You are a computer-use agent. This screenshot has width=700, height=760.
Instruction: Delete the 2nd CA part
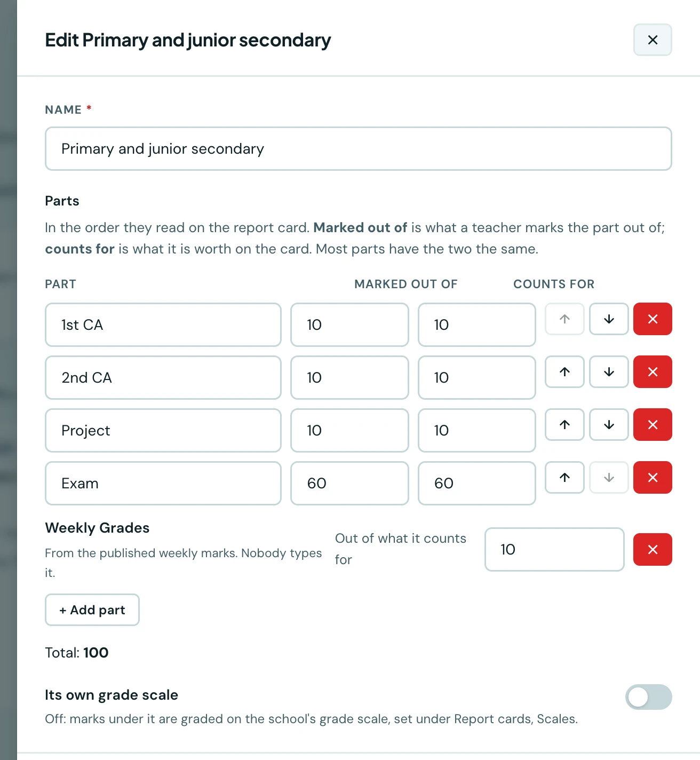click(x=653, y=372)
